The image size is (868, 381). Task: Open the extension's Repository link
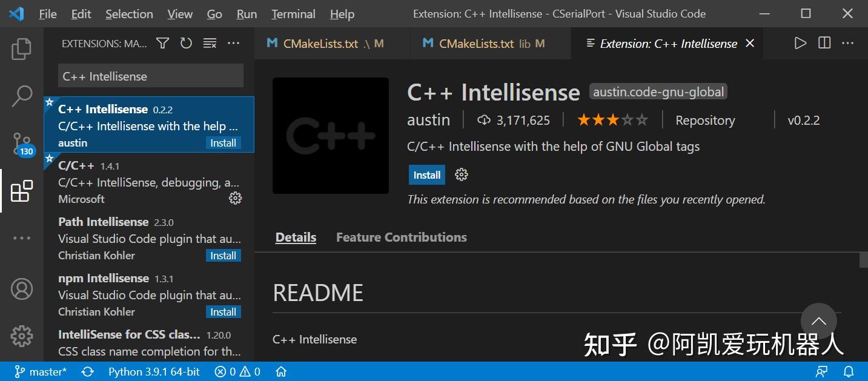704,120
